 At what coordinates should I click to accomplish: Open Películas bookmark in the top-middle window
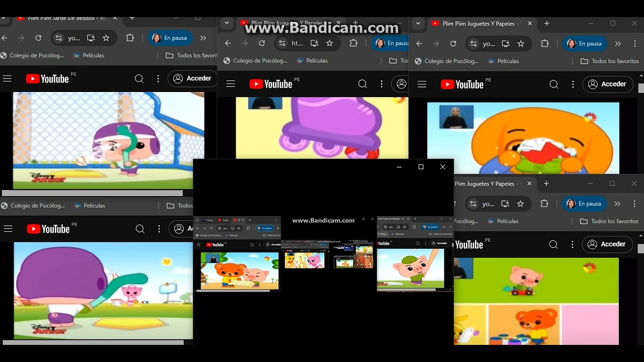tap(312, 61)
